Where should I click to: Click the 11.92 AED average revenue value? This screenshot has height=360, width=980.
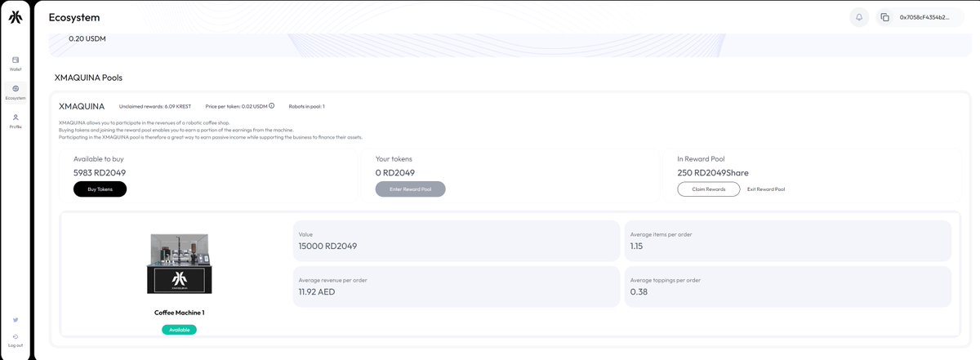coord(317,291)
